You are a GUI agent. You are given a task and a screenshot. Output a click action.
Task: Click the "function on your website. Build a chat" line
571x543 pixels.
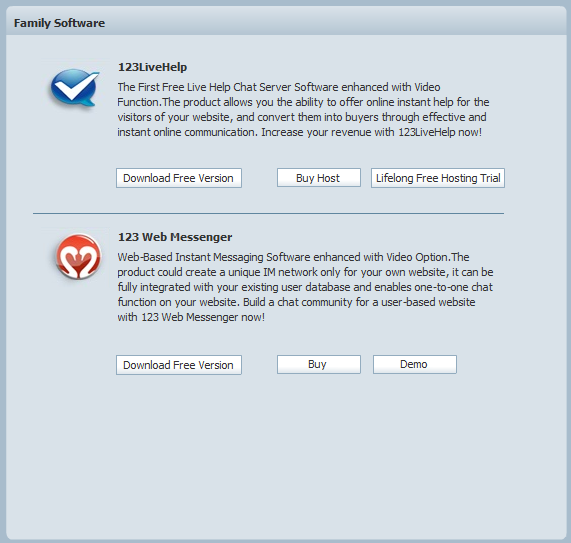(x=296, y=302)
